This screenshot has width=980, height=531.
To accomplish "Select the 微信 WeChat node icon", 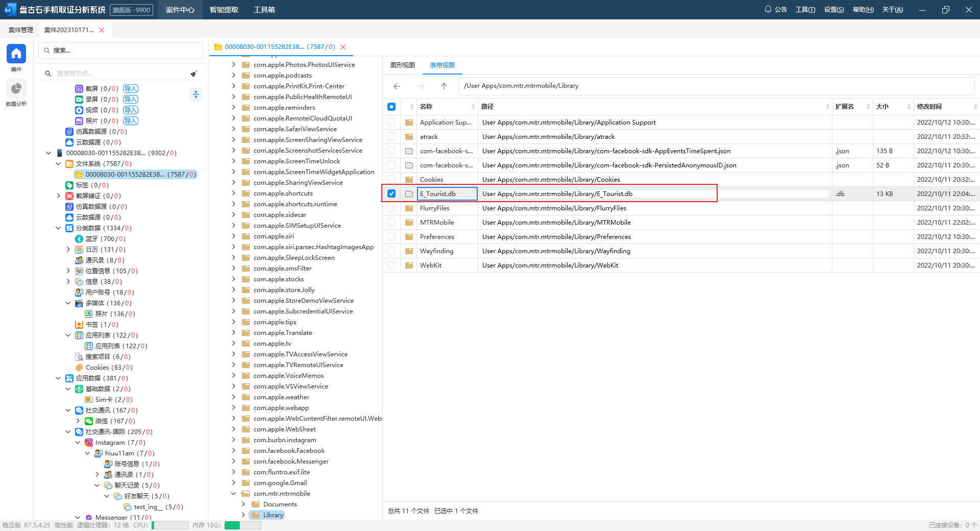I will 89,421.
